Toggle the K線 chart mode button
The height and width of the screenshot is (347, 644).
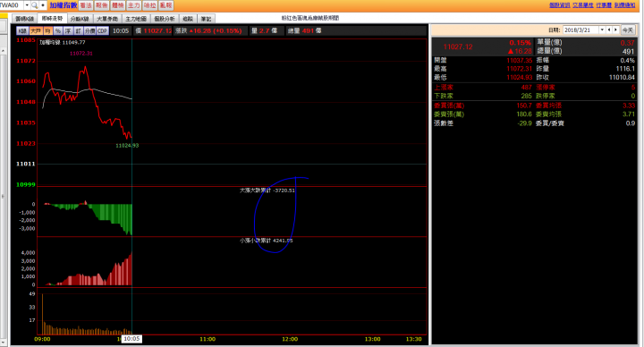coord(22,30)
